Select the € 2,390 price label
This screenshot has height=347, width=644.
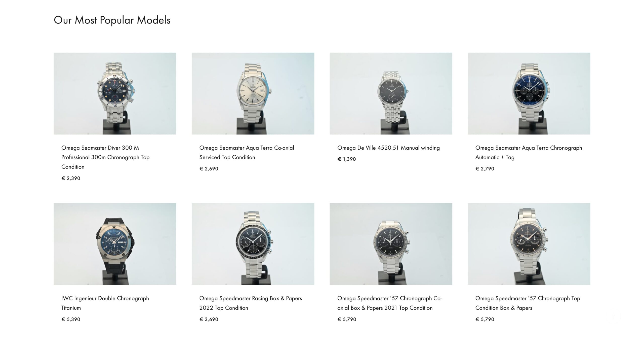[x=71, y=178]
